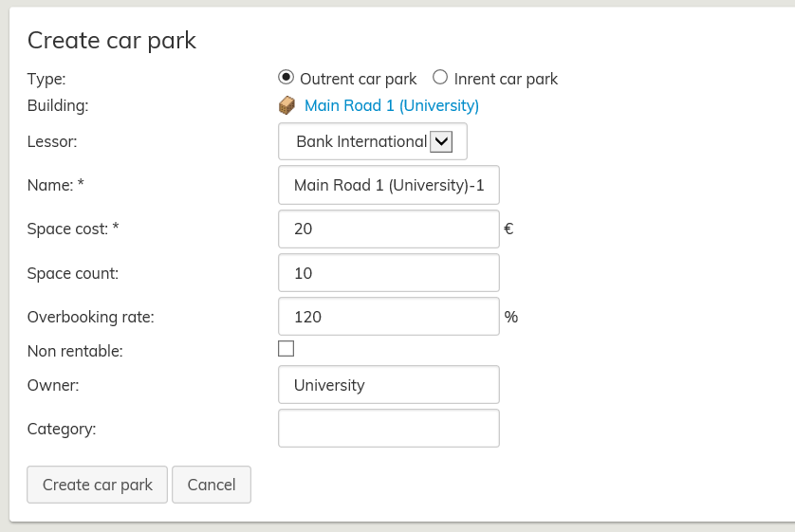Open the Main Road 1 (University) link

click(391, 105)
